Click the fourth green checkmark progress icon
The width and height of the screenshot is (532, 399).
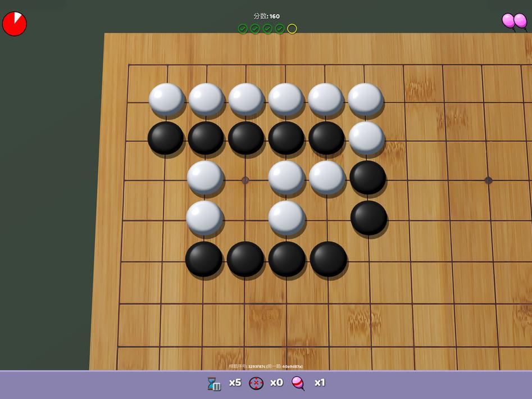[279, 29]
